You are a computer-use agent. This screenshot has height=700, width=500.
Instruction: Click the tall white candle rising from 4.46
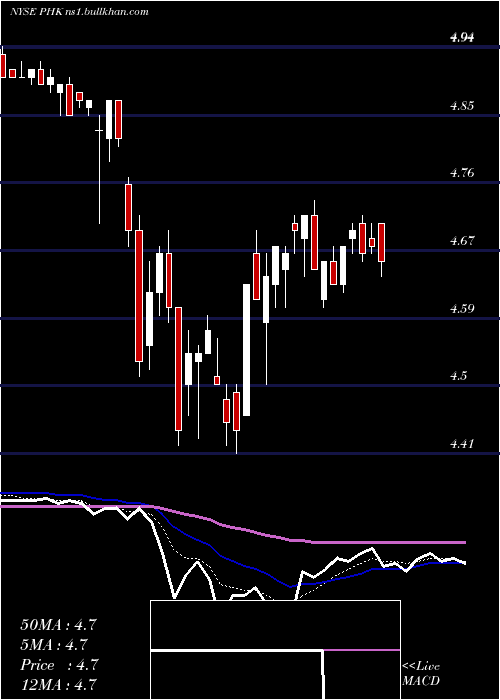tap(246, 350)
